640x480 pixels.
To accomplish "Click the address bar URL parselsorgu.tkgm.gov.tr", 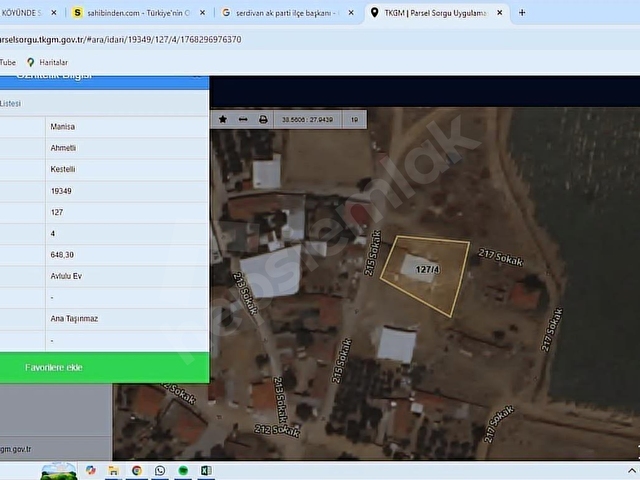I will [121, 40].
